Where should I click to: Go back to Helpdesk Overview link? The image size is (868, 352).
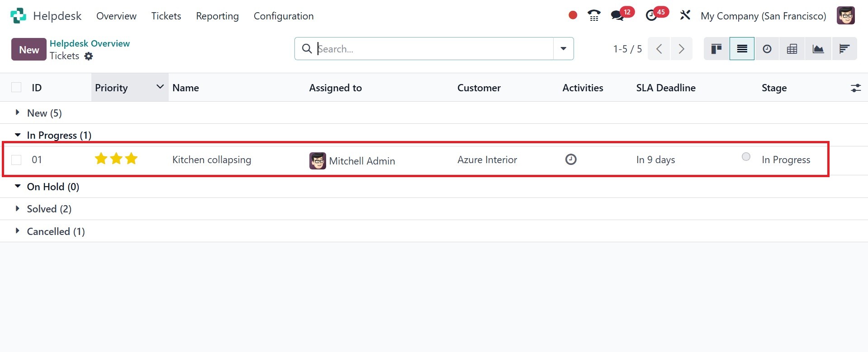[x=90, y=43]
